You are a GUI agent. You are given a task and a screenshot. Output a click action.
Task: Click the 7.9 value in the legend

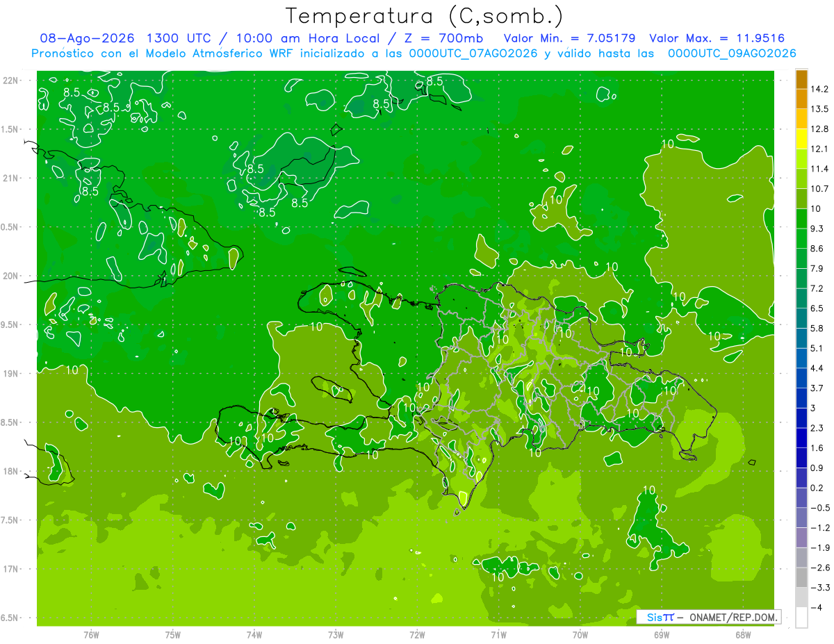pyautogui.click(x=817, y=268)
